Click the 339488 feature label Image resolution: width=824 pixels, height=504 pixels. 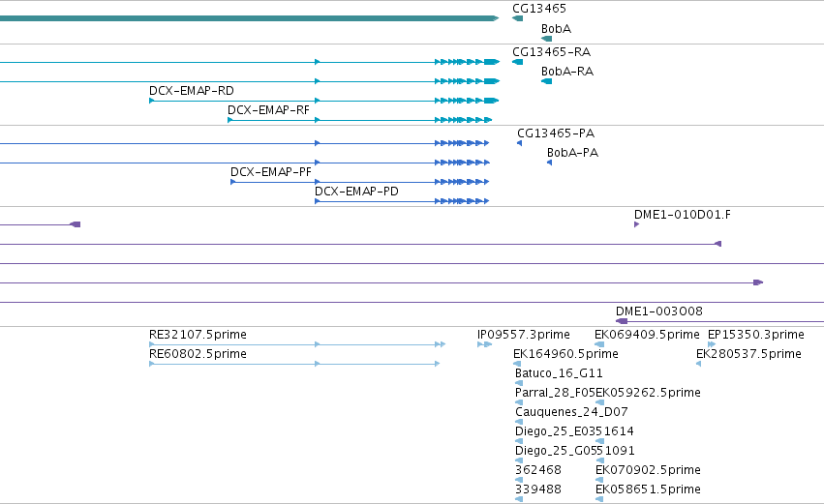(x=538, y=489)
